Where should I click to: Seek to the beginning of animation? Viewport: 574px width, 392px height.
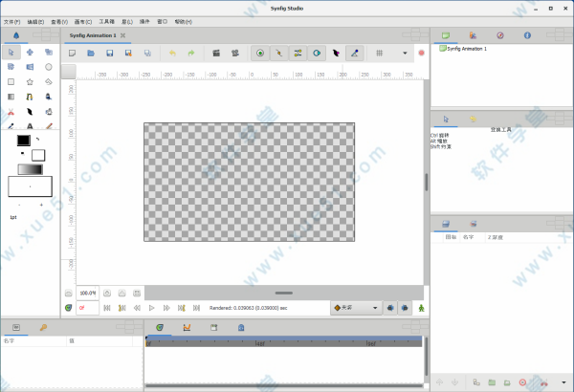pos(107,308)
